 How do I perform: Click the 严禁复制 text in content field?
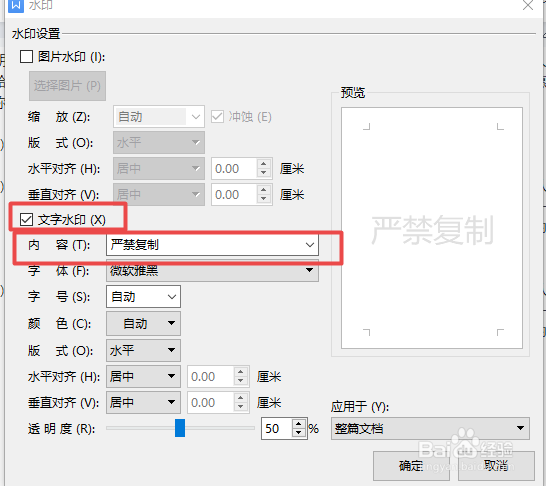[x=134, y=245]
